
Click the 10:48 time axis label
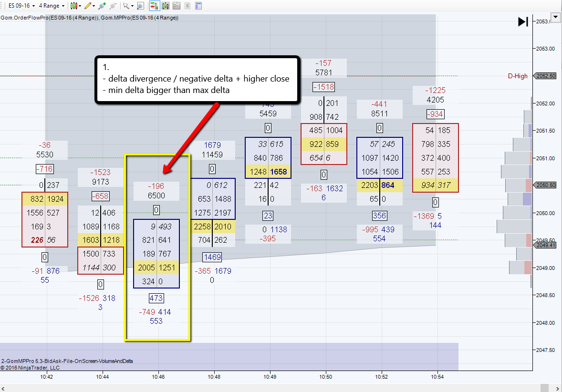pos(214,377)
